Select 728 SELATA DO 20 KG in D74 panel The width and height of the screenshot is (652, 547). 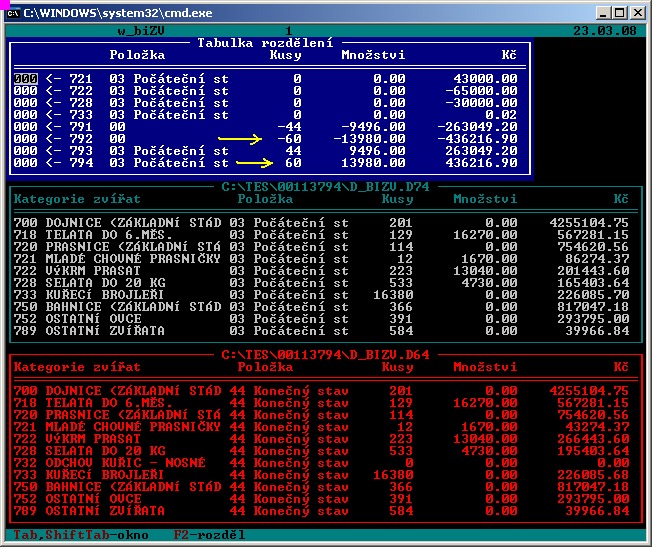[x=321, y=283]
